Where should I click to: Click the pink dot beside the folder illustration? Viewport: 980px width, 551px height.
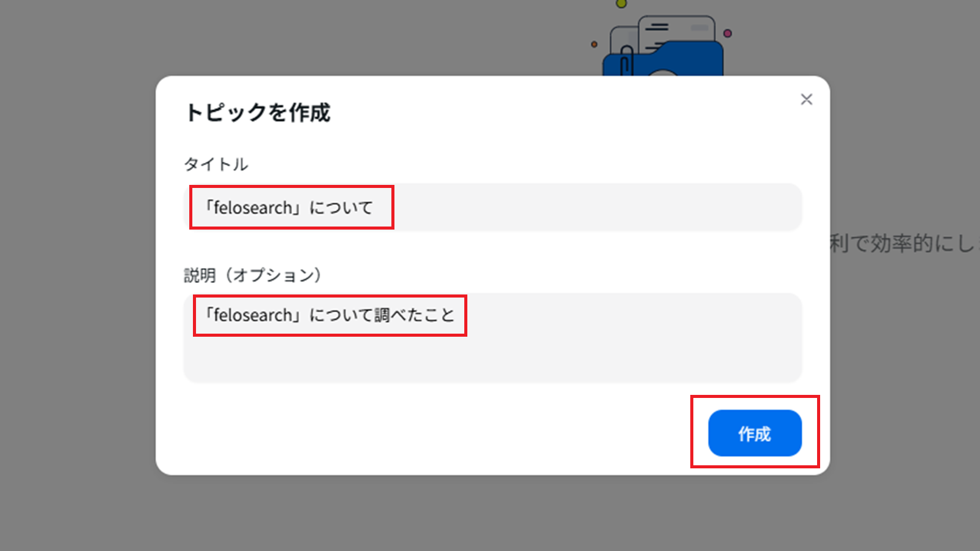pyautogui.click(x=728, y=33)
